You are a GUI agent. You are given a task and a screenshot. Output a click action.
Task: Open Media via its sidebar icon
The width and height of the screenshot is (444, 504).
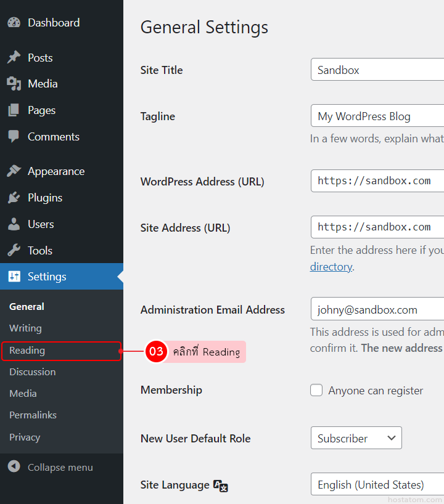pos(14,84)
